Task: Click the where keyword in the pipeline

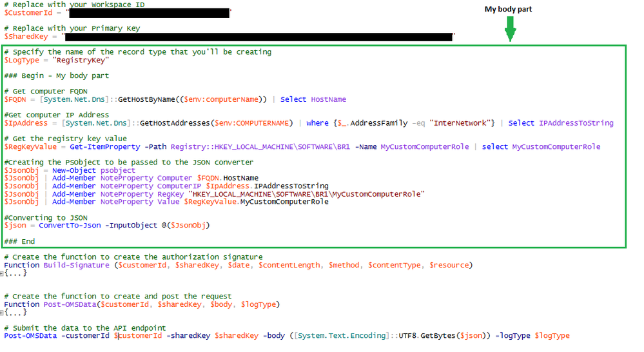Action: point(317,123)
